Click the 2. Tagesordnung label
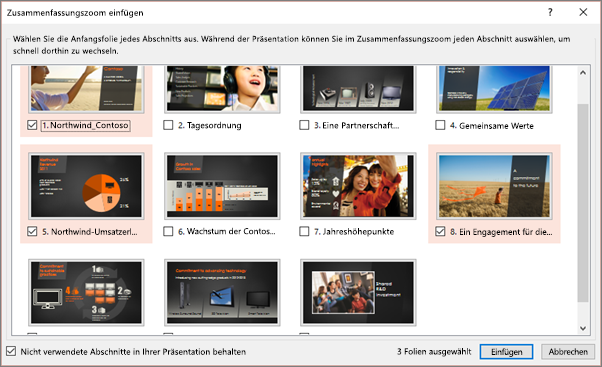Image resolution: width=602 pixels, height=367 pixels. (210, 126)
